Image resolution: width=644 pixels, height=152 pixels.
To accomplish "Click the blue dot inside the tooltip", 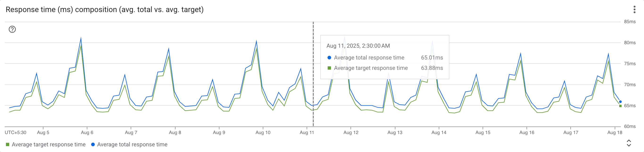I will [329, 58].
